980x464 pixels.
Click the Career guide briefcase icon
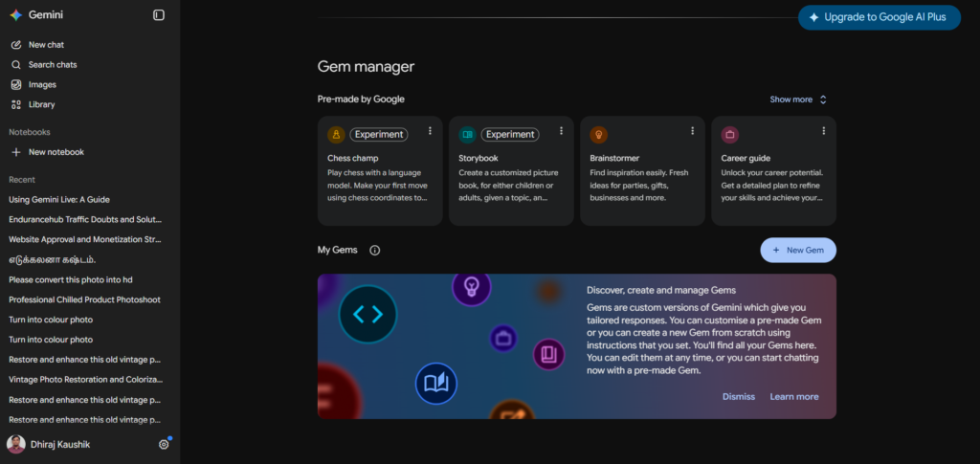[730, 135]
